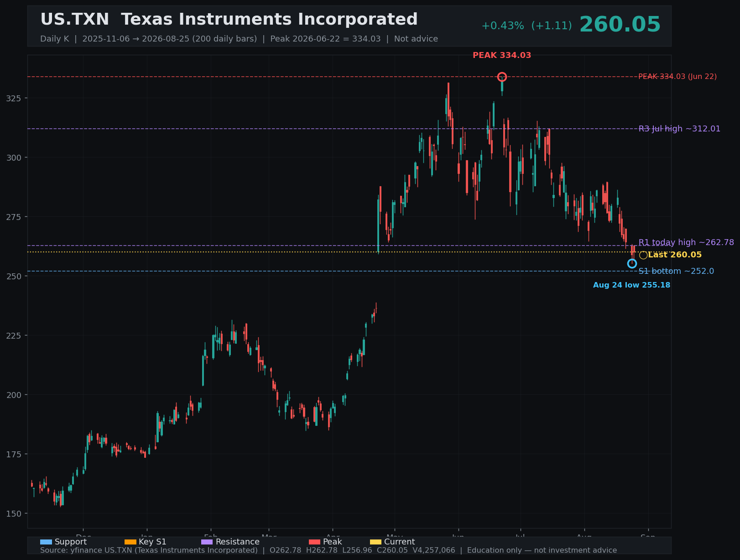Click the Key S1 legend text
The image size is (740, 560).
[152, 542]
